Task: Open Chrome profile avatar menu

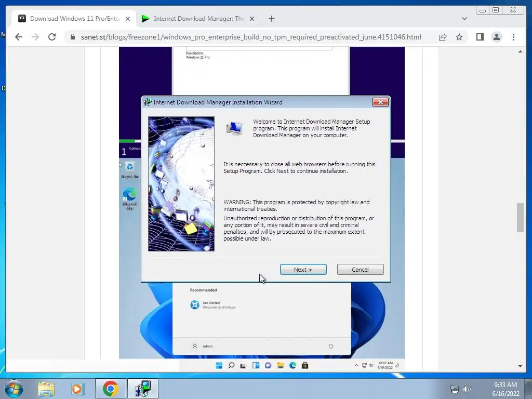Action: click(x=496, y=37)
